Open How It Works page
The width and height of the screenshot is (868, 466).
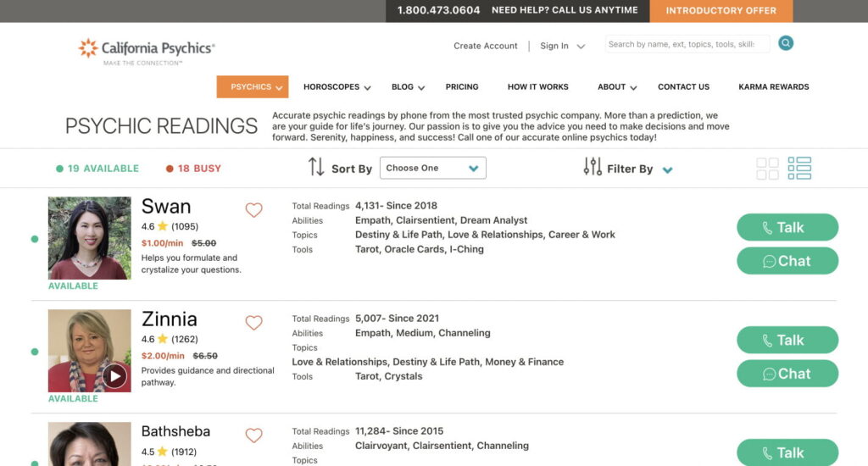click(538, 87)
